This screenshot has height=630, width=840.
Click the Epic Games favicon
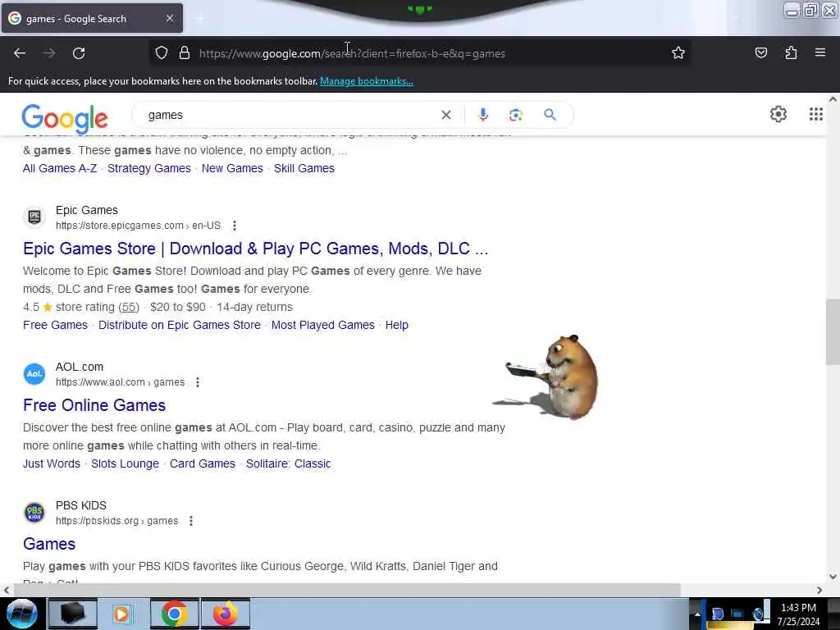click(34, 217)
